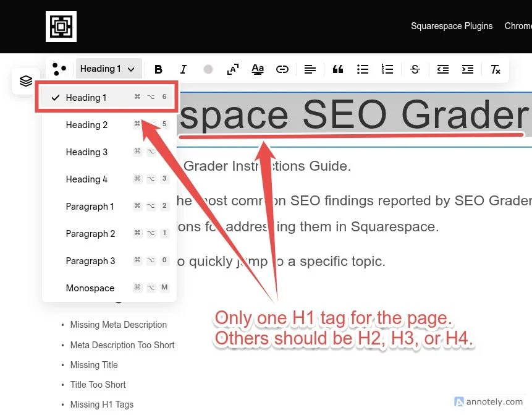Choose Heading 4 text style
Screen dimensions: 532x415
[x=109, y=179]
